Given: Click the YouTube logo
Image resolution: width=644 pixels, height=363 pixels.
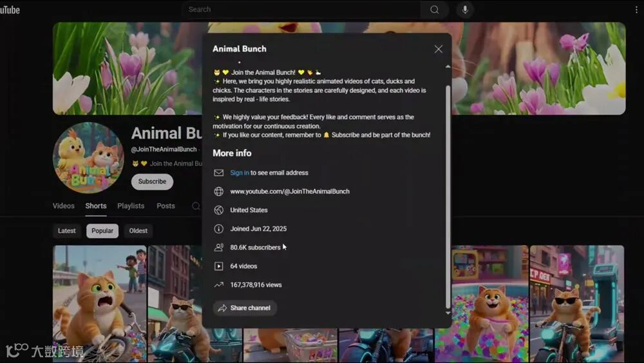Looking at the screenshot, I should [10, 10].
